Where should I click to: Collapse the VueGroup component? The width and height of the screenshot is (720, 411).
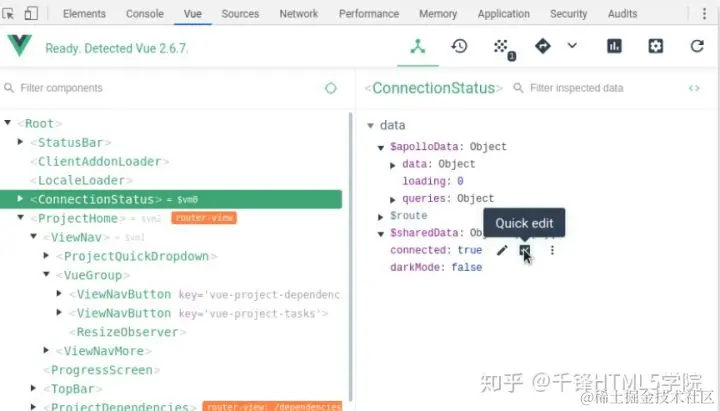coord(46,274)
